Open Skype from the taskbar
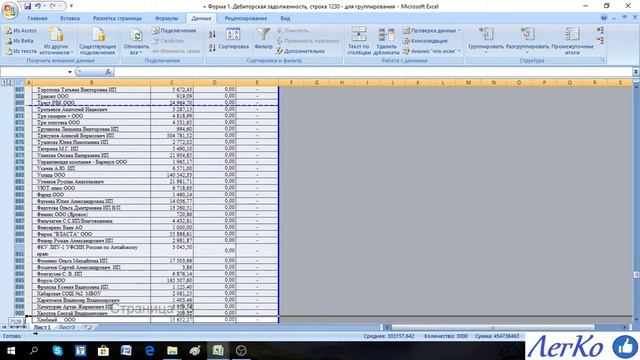640x360 pixels. 58,351
